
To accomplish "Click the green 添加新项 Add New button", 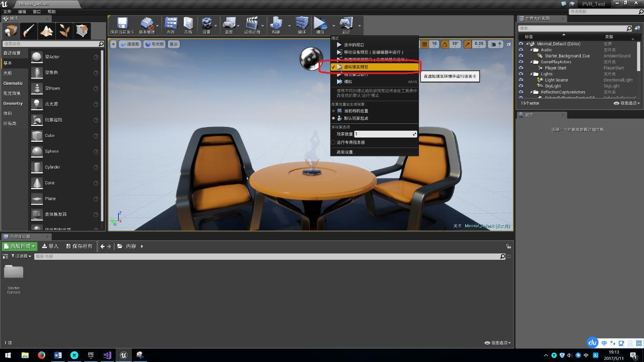I will [20, 246].
